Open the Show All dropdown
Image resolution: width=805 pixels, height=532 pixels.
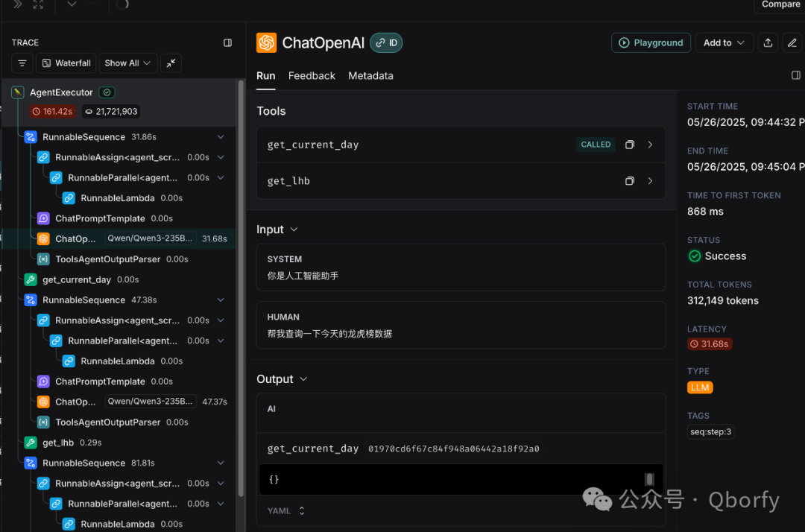tap(127, 63)
